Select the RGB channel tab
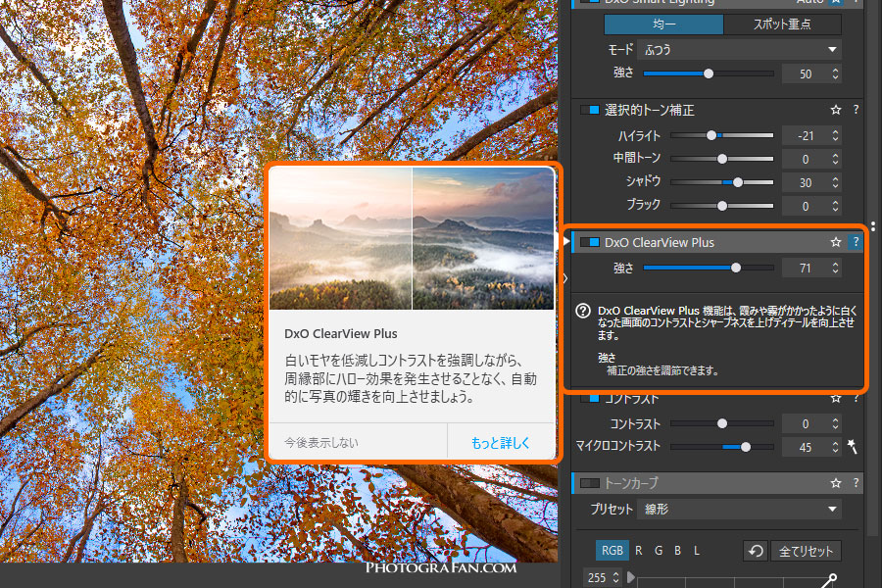The image size is (882, 588). click(x=612, y=551)
